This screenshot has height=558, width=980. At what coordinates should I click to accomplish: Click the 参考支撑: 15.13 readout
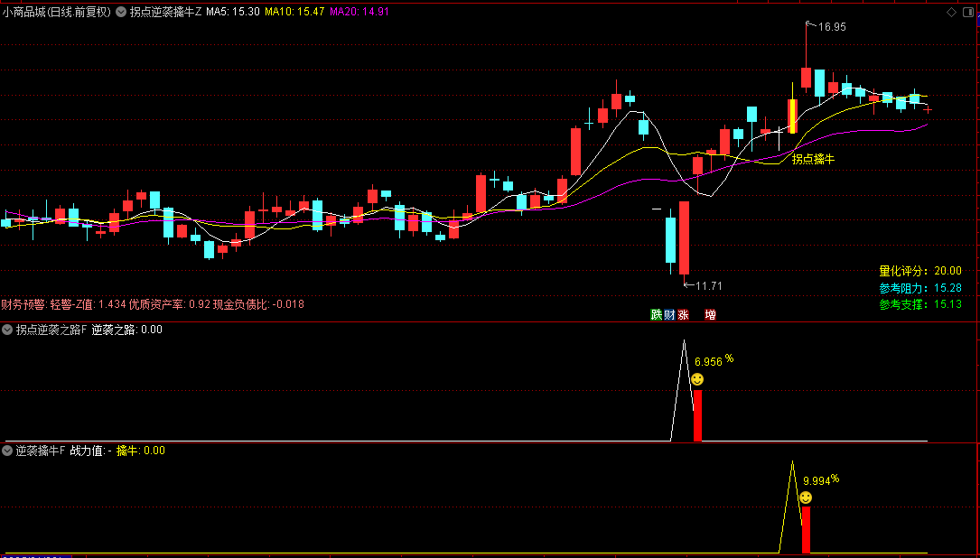[920, 305]
